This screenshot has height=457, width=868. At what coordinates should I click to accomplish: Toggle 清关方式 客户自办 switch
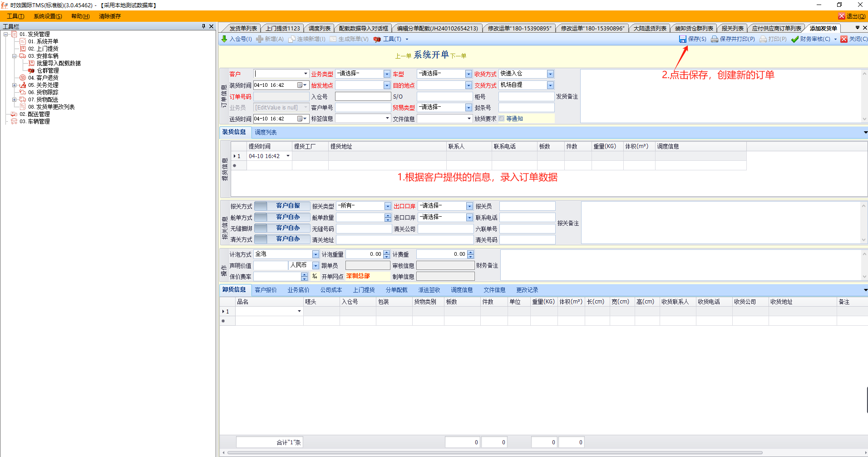click(282, 239)
